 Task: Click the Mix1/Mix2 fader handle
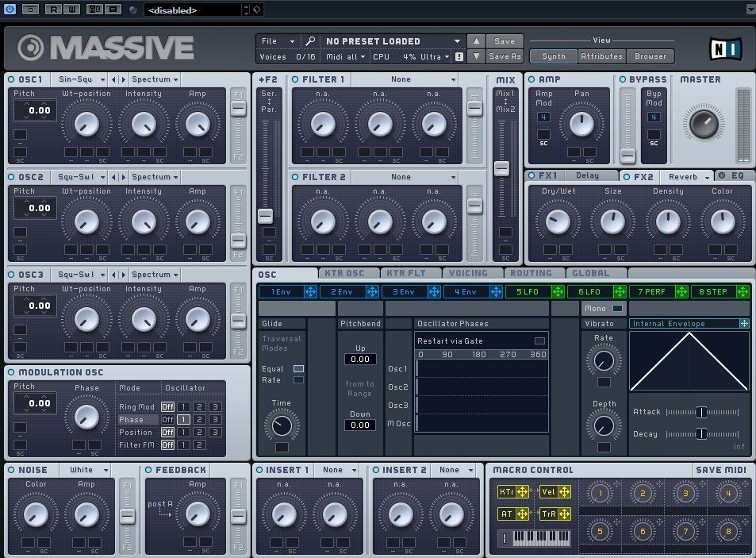pyautogui.click(x=501, y=168)
